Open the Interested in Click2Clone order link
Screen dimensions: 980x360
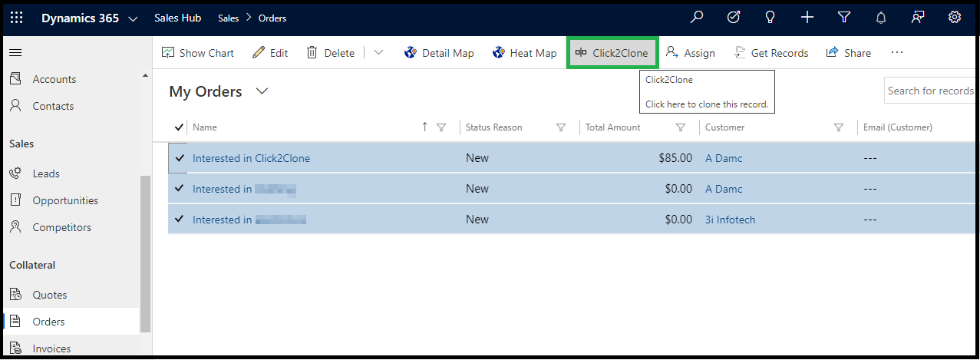(x=251, y=158)
